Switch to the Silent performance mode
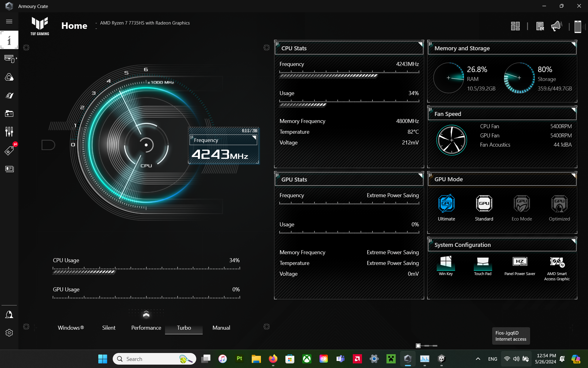 click(109, 328)
